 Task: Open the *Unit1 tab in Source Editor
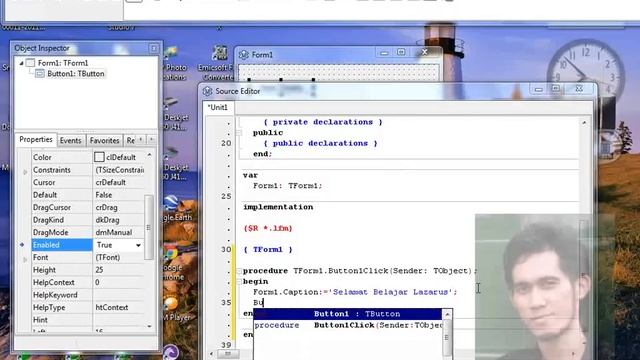pyautogui.click(x=218, y=107)
